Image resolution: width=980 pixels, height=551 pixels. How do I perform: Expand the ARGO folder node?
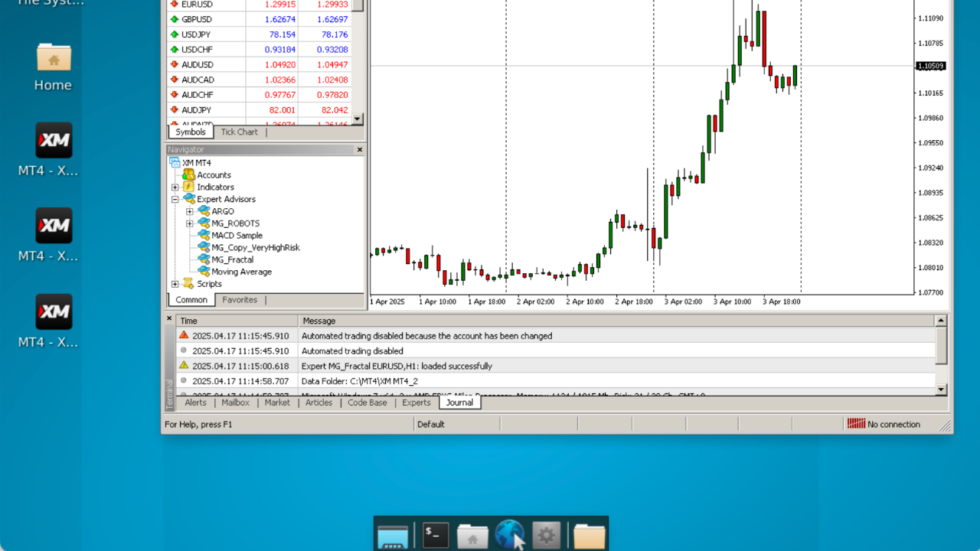tap(190, 212)
